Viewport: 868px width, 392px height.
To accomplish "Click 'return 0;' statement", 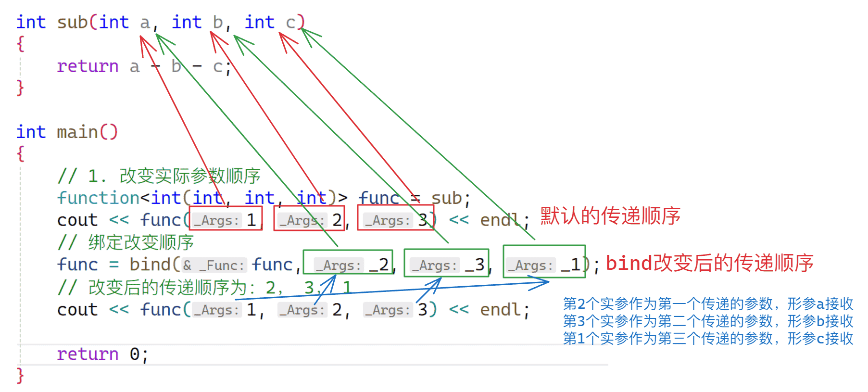I will coord(103,354).
